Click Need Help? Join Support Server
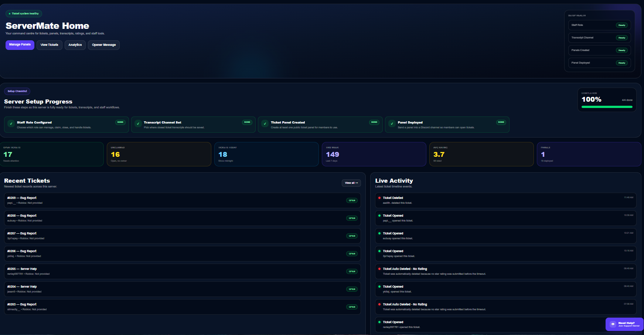644x335 pixels. (624, 324)
